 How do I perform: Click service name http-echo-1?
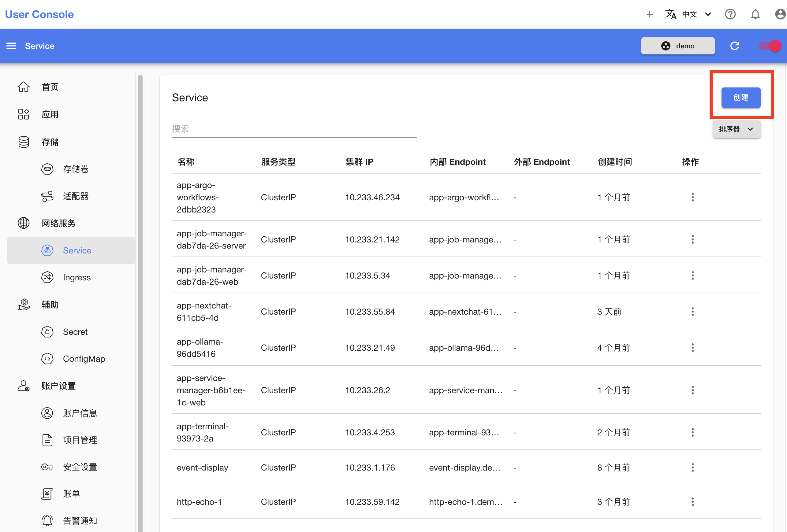(x=199, y=502)
